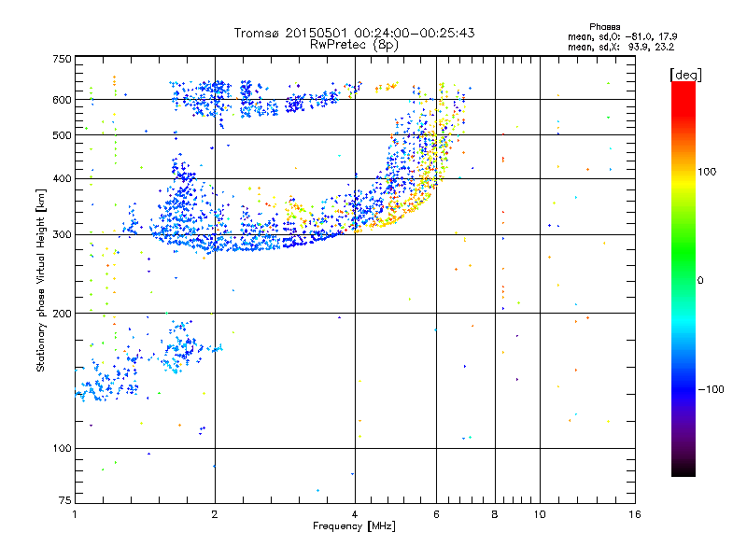The width and height of the screenshot is (747, 560).
Task: Click the x-axis tick label "2"
Action: [x=215, y=514]
